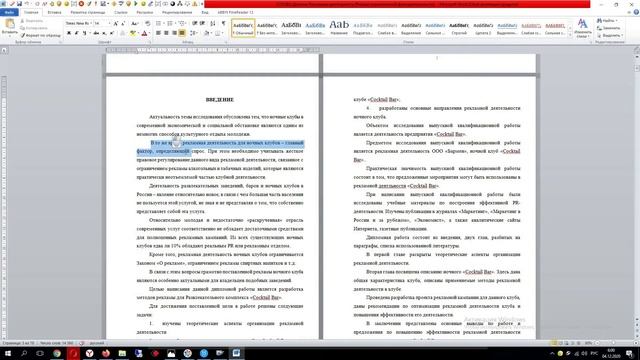Screen dimensions: 640x360
Task: Click the Justify alignment icon
Action: click(182, 33)
